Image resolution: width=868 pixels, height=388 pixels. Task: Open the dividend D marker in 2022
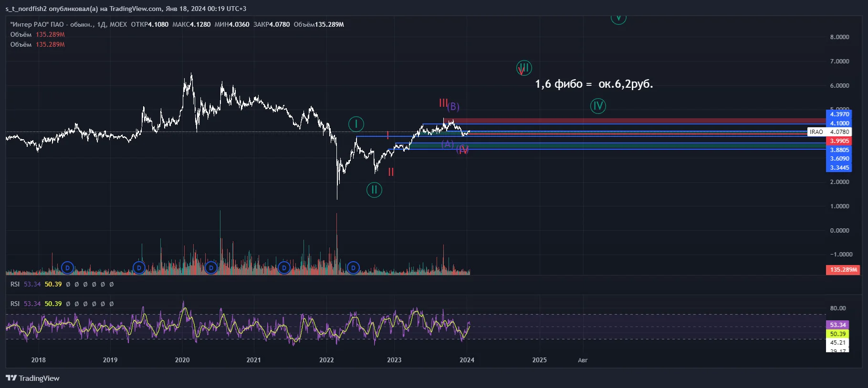(x=353, y=268)
